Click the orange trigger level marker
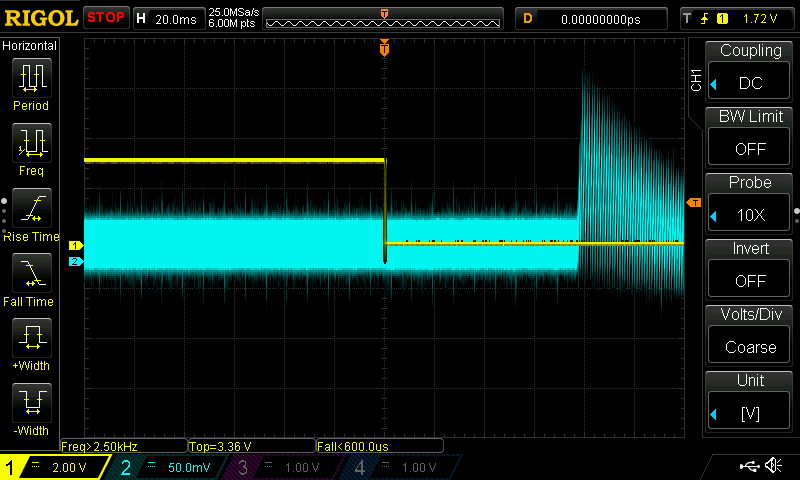Screen dimensions: 800x480 click(x=693, y=203)
